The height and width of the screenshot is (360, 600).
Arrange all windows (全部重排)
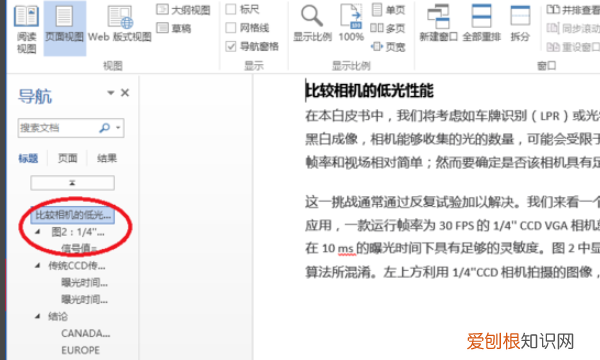(x=481, y=23)
